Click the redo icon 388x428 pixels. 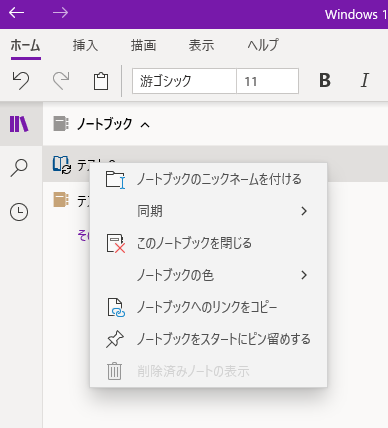[x=61, y=81]
